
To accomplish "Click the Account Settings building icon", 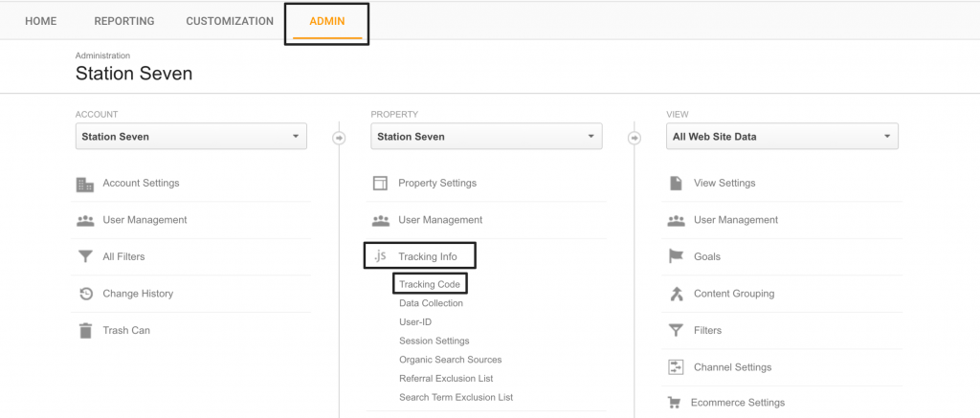I will pyautogui.click(x=85, y=184).
